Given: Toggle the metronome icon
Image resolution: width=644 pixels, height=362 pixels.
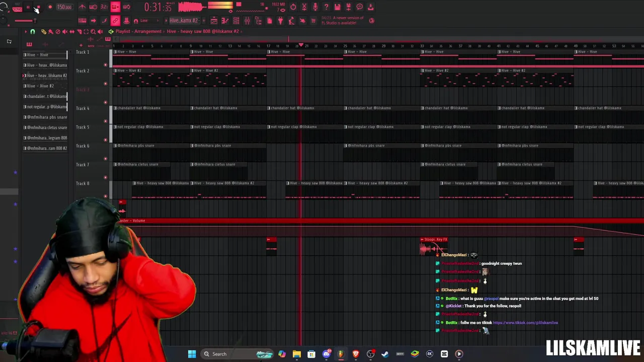Looking at the screenshot, I should click(82, 7).
